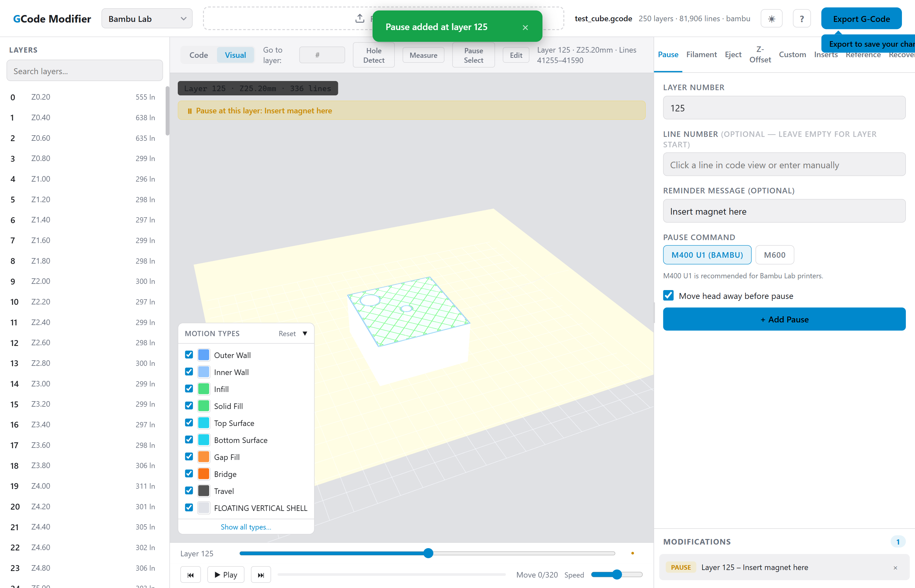
Task: Toggle Solid Fill motion type checkbox
Action: pos(189,405)
